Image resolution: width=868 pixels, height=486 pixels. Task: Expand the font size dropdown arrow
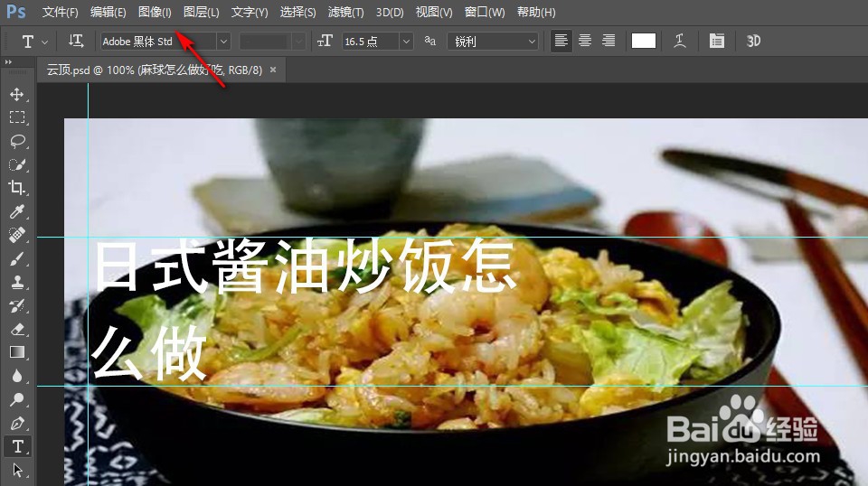click(x=406, y=41)
